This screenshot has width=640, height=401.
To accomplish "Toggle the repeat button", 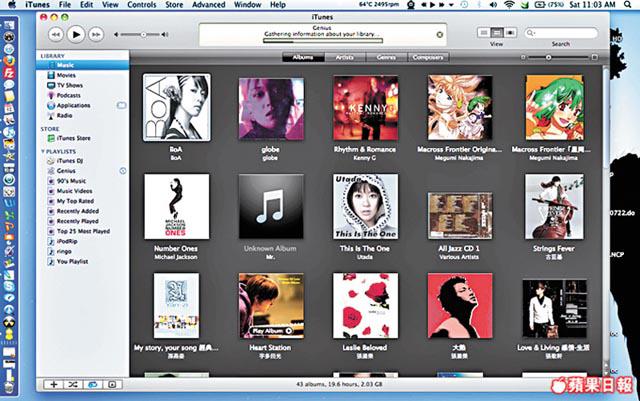I will pyautogui.click(x=93, y=384).
